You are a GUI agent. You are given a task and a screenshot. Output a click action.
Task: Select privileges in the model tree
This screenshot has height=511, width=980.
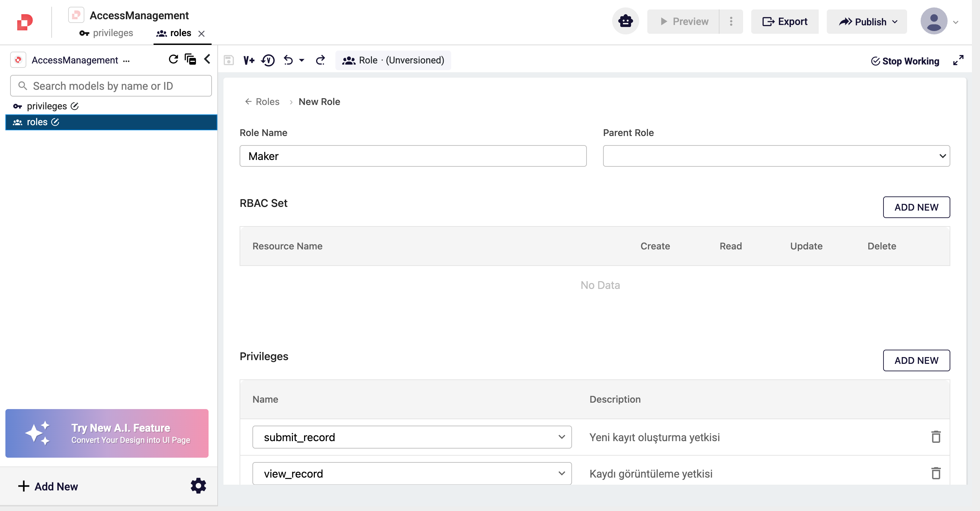click(47, 106)
